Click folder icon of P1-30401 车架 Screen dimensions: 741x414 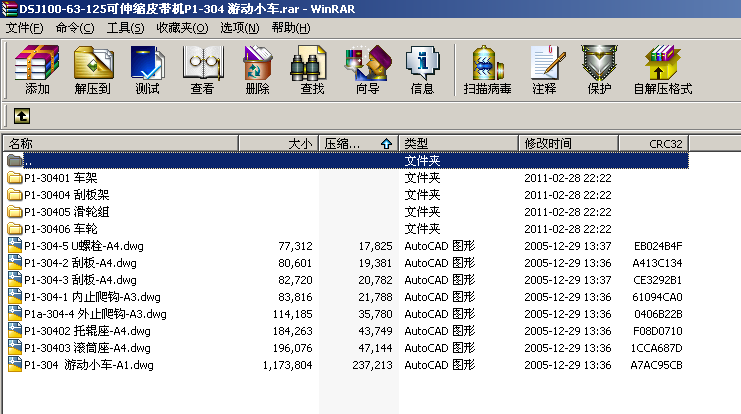tap(15, 178)
